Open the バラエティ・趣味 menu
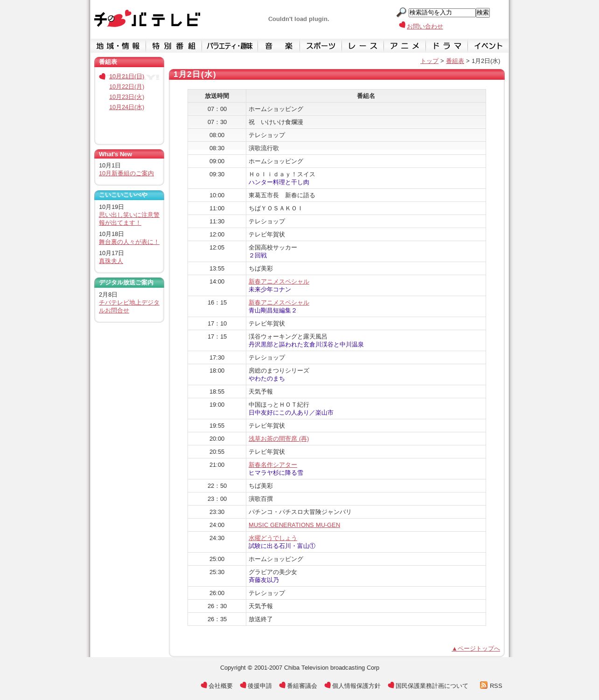The image size is (599, 700). 230,46
